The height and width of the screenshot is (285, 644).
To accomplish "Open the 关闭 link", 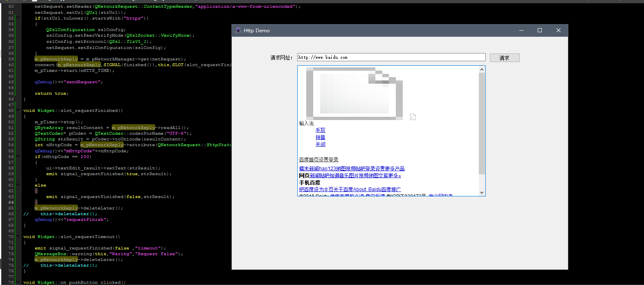I will click(321, 144).
